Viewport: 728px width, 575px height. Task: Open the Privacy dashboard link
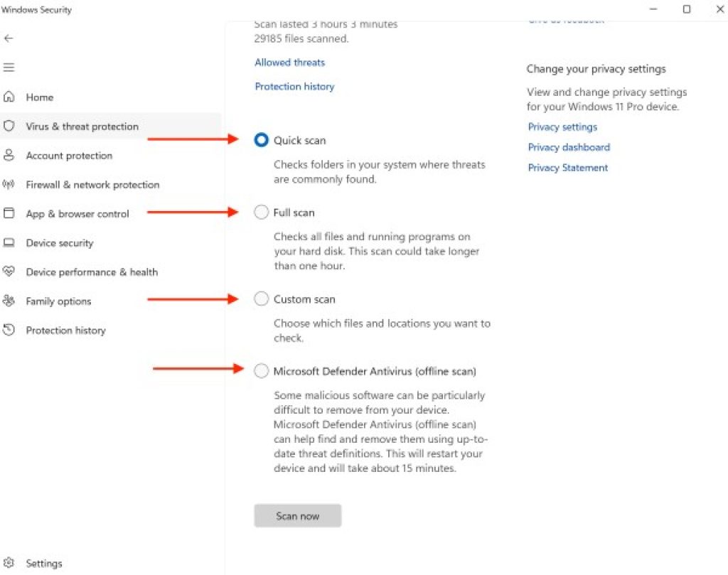tap(569, 148)
